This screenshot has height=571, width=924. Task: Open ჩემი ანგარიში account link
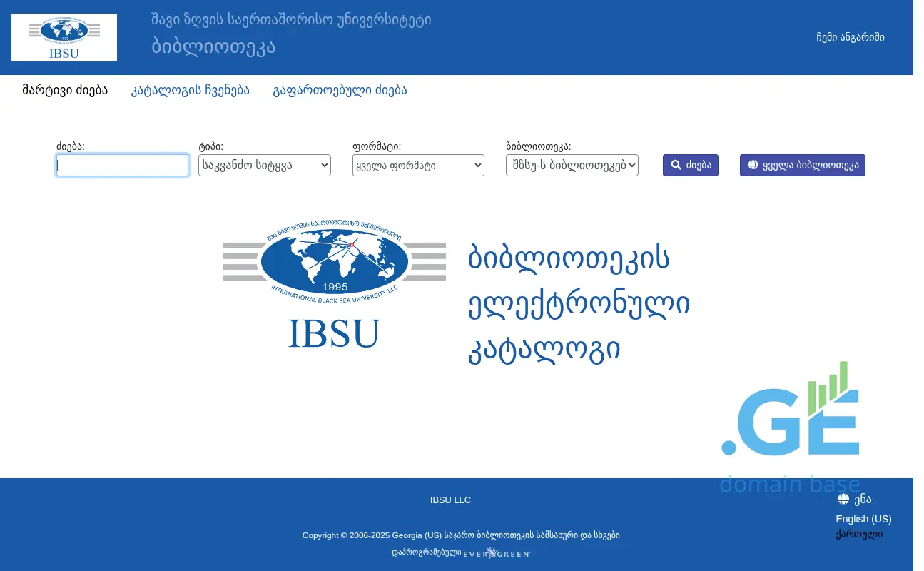850,37
